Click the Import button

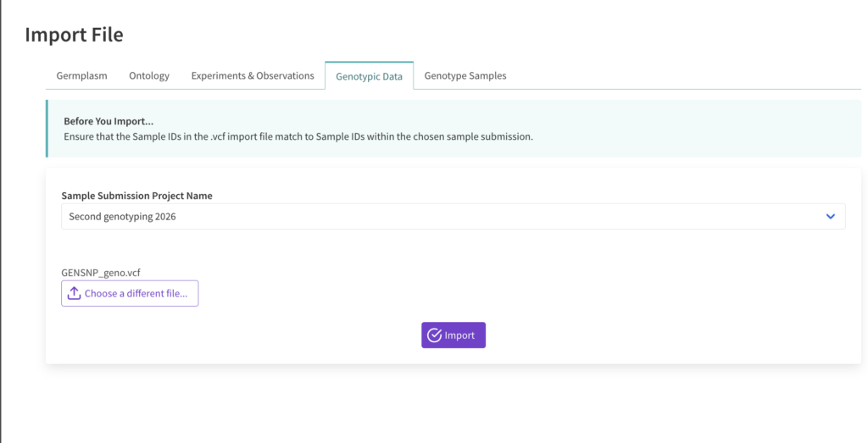[x=453, y=335]
